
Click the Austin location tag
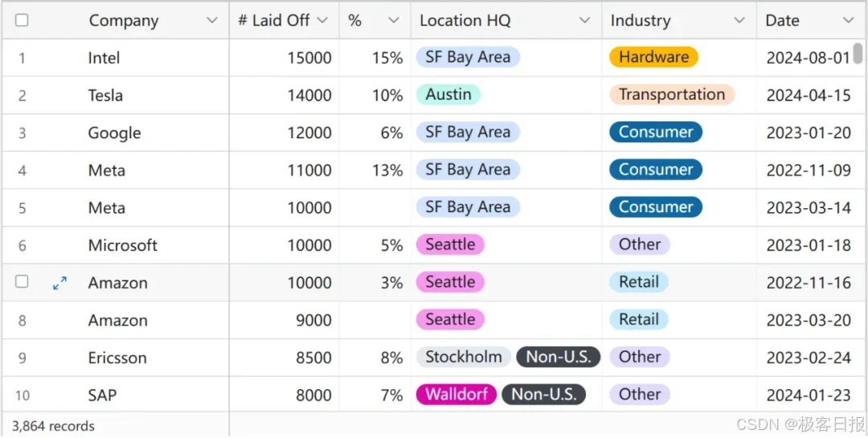pos(448,94)
